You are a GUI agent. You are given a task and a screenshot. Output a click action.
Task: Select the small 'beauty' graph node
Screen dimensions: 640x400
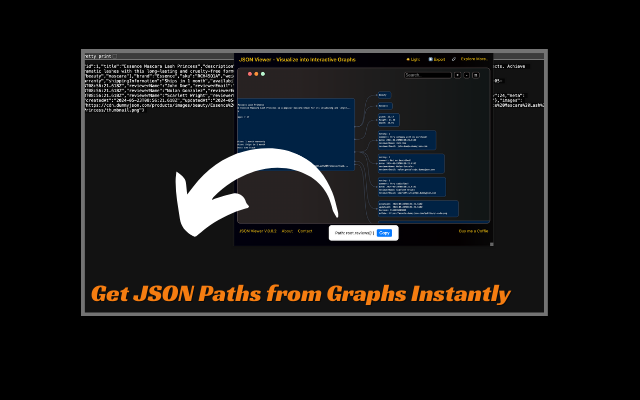(x=384, y=95)
